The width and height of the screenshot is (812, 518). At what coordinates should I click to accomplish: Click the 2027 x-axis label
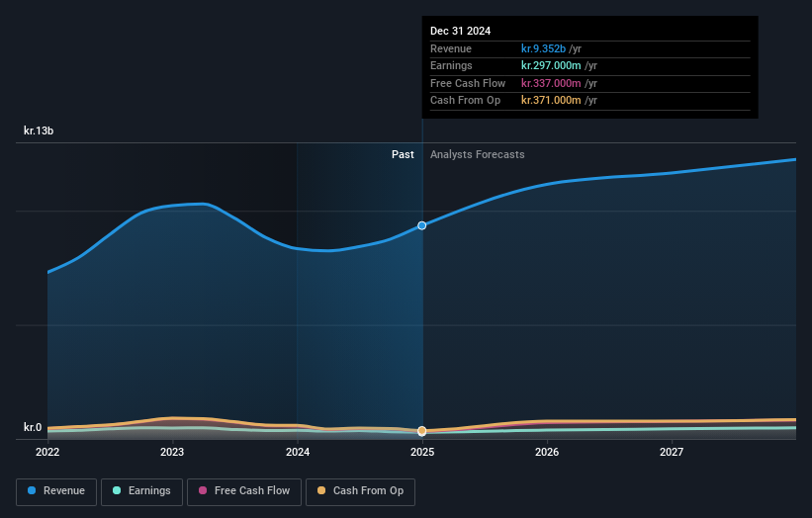tap(672, 453)
